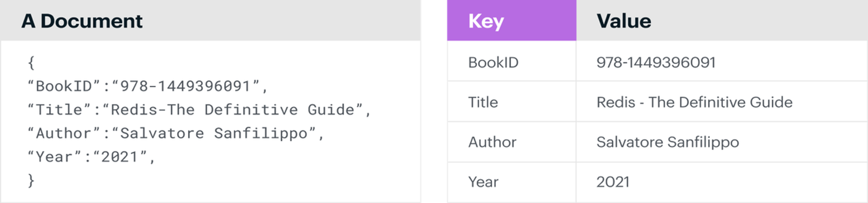Select the Author key cell

[x=512, y=142]
